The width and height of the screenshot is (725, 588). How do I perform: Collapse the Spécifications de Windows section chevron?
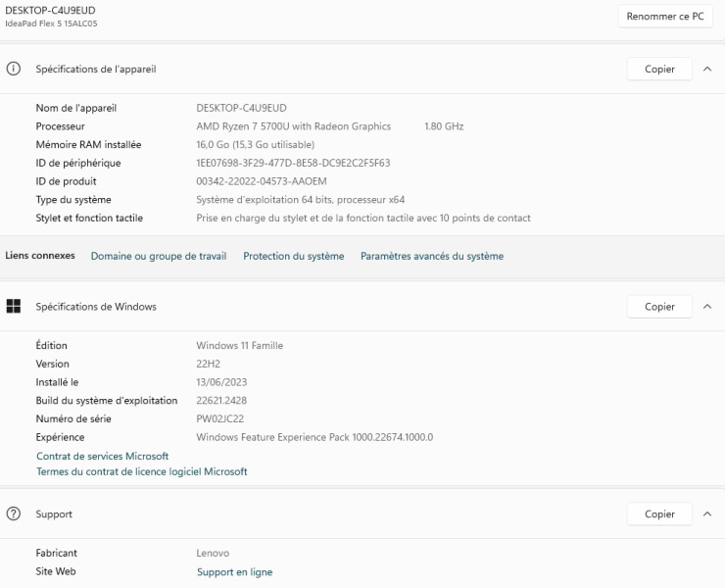[x=707, y=307]
